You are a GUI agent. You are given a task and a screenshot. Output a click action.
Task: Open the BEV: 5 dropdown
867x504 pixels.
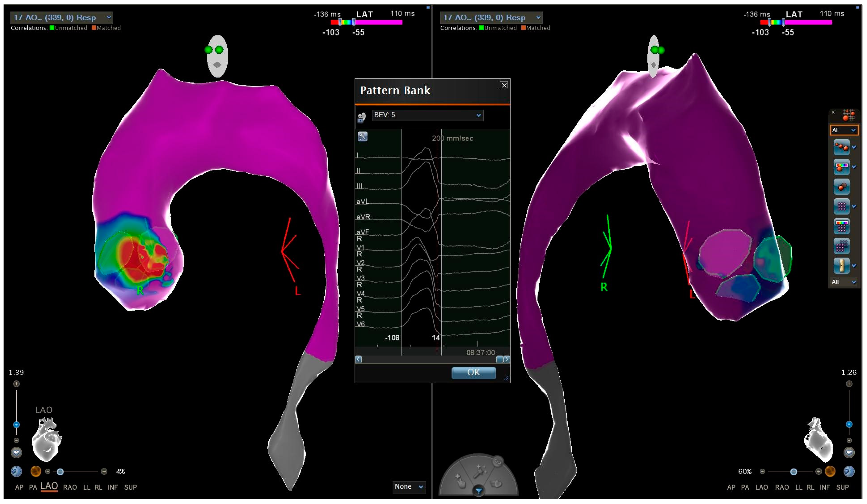[x=427, y=115]
